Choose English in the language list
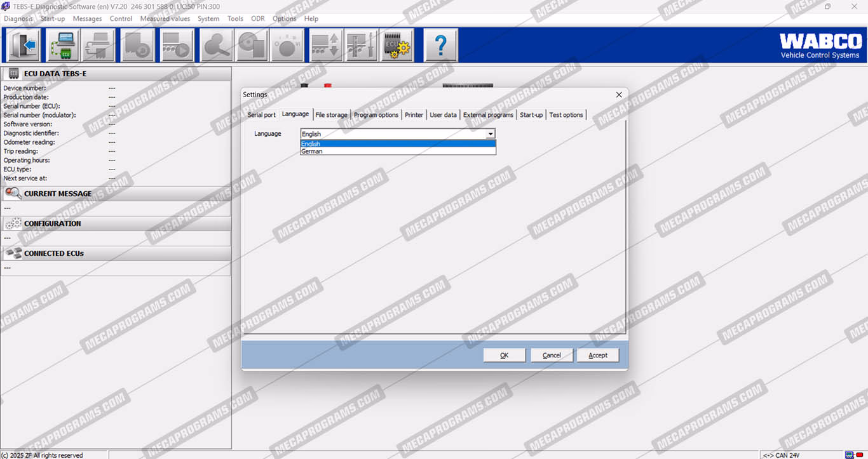 (311, 144)
